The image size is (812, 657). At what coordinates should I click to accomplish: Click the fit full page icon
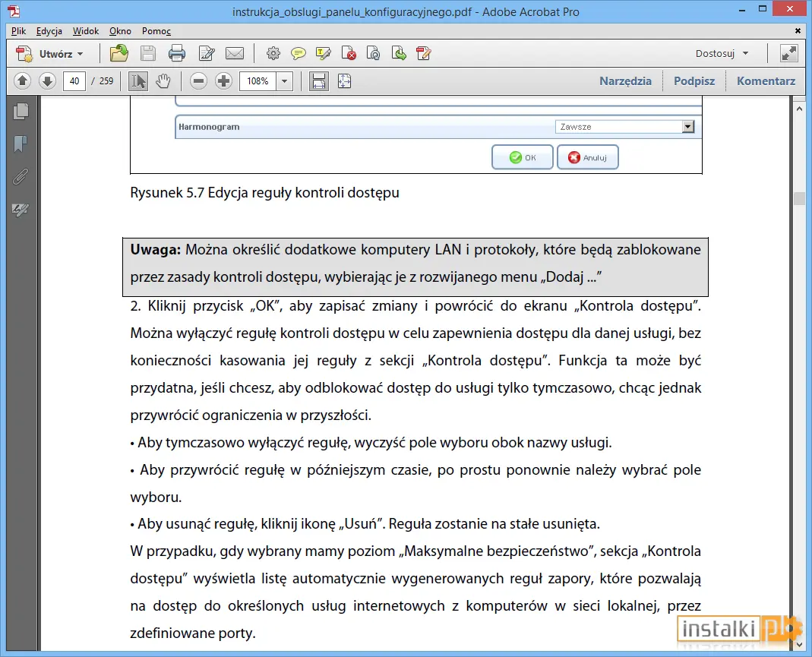click(x=344, y=81)
